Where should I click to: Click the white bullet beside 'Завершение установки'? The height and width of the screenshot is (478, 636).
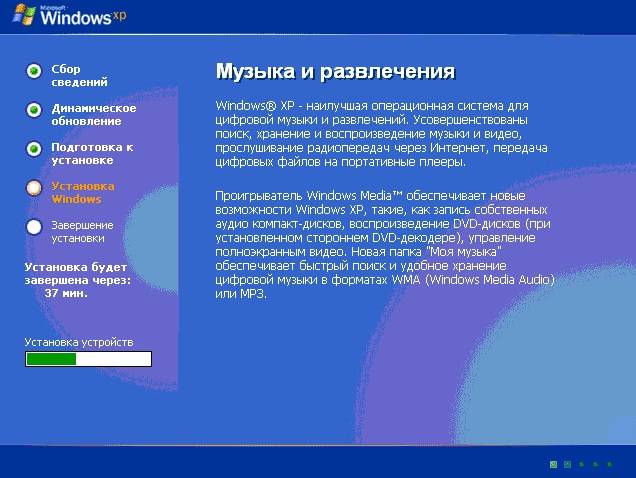pyautogui.click(x=34, y=227)
